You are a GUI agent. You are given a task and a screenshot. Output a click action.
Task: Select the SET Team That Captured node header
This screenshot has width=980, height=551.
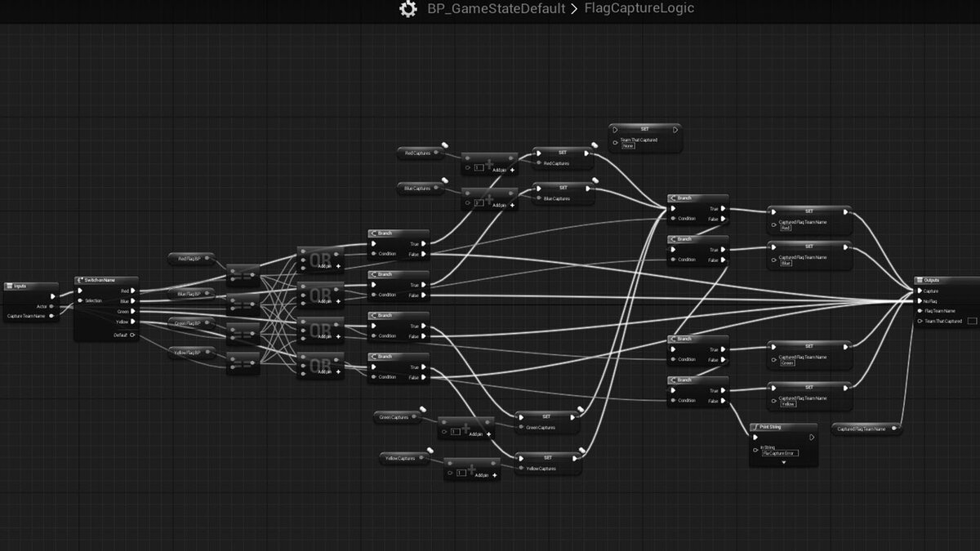(645, 129)
